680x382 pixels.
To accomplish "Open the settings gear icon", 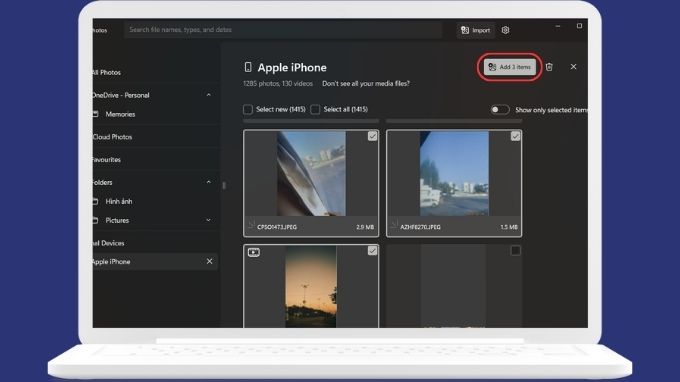I will (x=505, y=30).
